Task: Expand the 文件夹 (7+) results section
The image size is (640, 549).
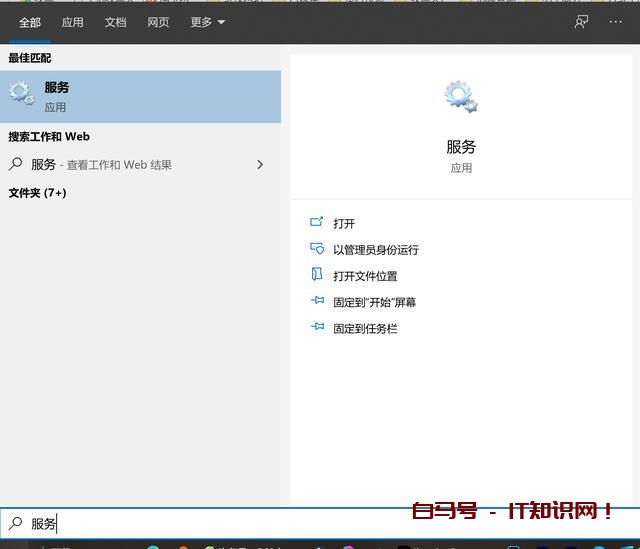Action: click(38, 192)
